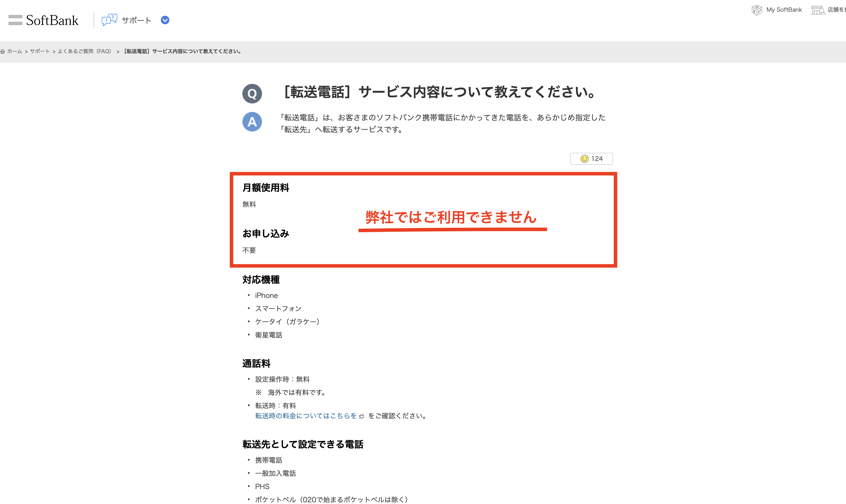The height and width of the screenshot is (504, 846).
Task: Open the My SoftBank link
Action: click(784, 10)
